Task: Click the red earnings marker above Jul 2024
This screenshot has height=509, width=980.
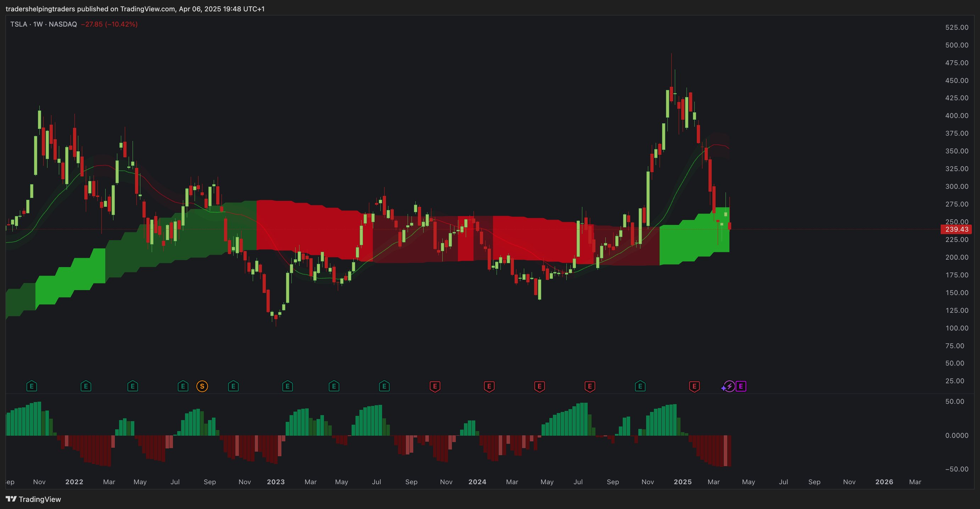Action: pos(590,386)
